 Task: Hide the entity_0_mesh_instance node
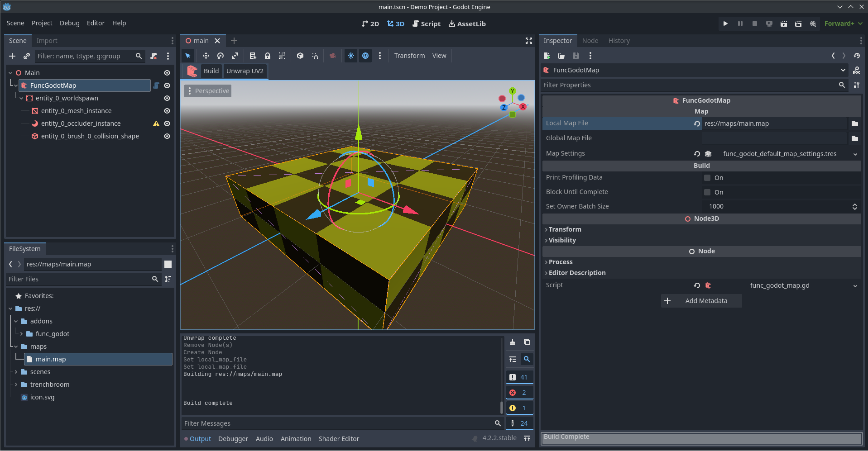(167, 111)
